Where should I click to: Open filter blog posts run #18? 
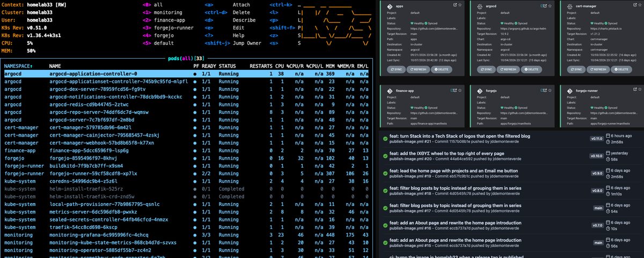tap(455, 189)
